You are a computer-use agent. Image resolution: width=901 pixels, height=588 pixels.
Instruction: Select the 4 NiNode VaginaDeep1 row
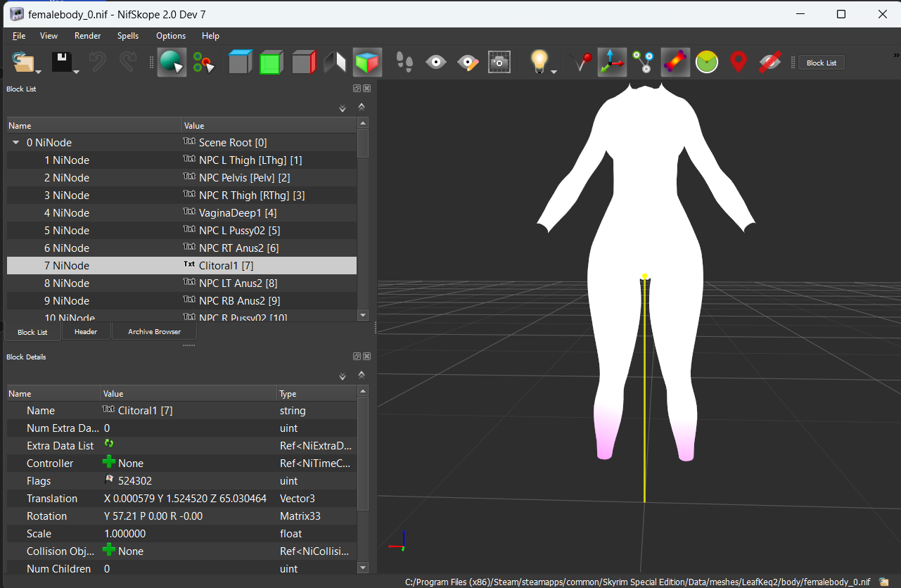[181, 212]
